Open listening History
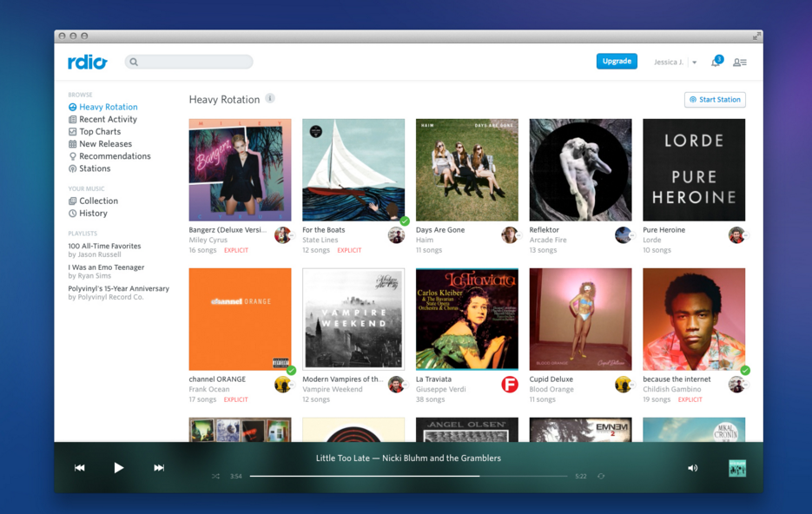The width and height of the screenshot is (812, 514). point(88,214)
